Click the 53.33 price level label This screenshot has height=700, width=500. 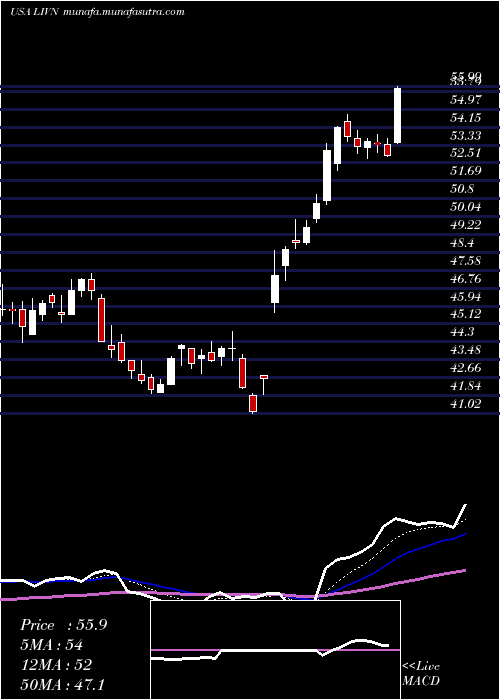point(466,136)
